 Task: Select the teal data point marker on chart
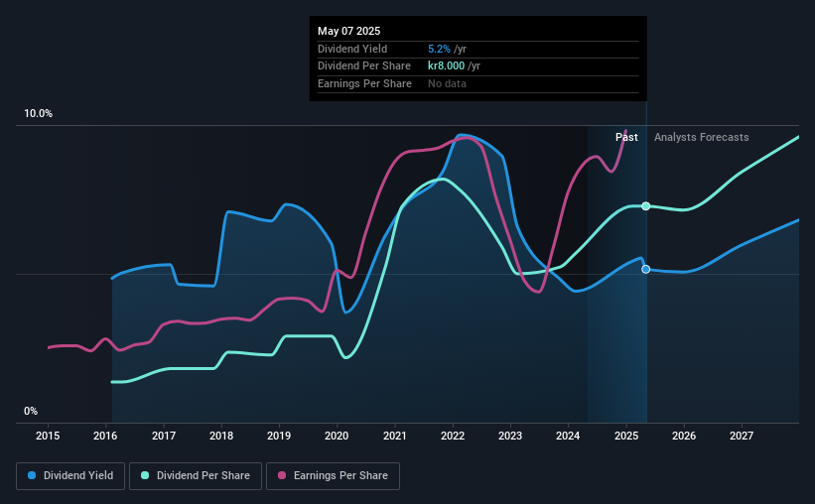(x=645, y=206)
